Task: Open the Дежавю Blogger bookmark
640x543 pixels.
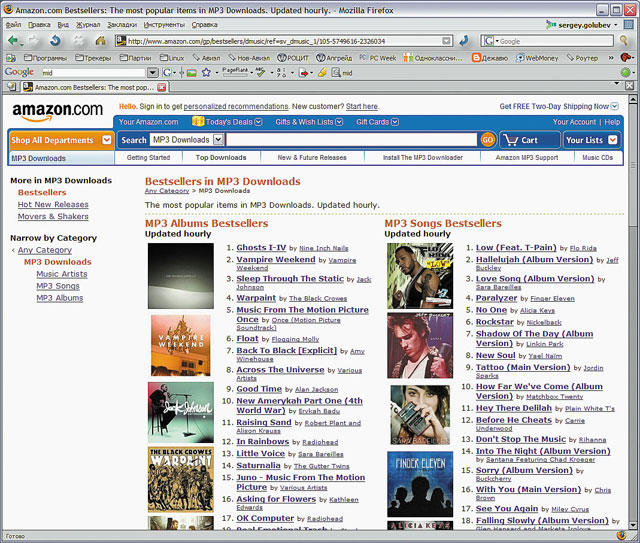Action: [x=489, y=58]
